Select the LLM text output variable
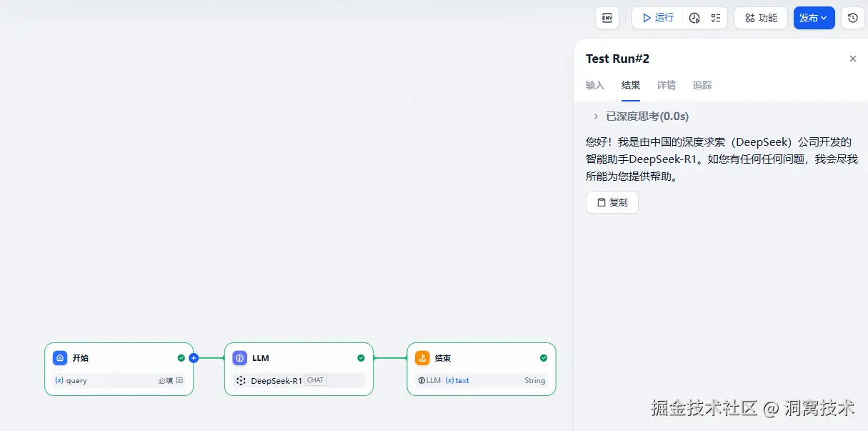 tap(444, 380)
